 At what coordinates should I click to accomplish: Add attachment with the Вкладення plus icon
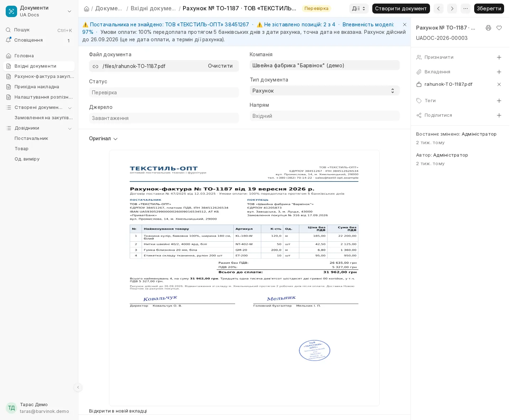499,72
